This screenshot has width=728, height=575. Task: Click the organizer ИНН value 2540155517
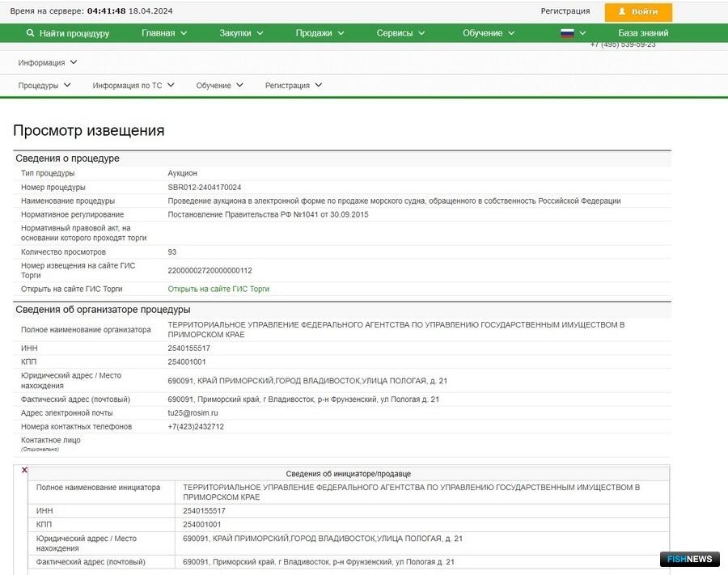(189, 348)
